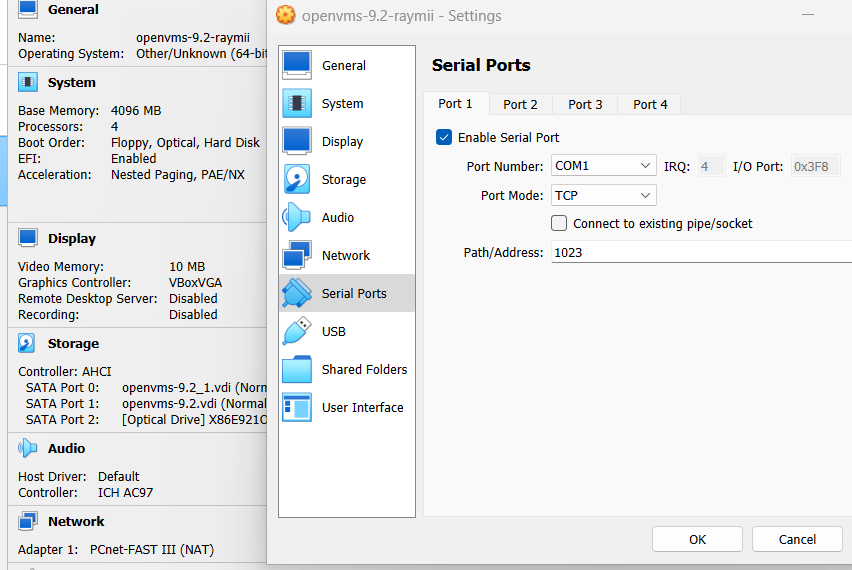Select Audio speaker icon in Settings sidebar
This screenshot has height=570, width=852.
pyautogui.click(x=297, y=217)
